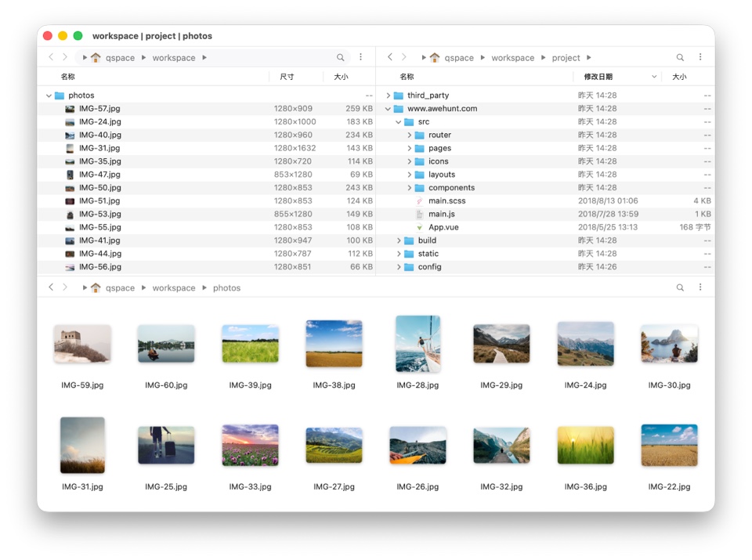Image resolution: width=752 pixels, height=560 pixels.
Task: Click search icon in top-left pane
Action: 341,57
